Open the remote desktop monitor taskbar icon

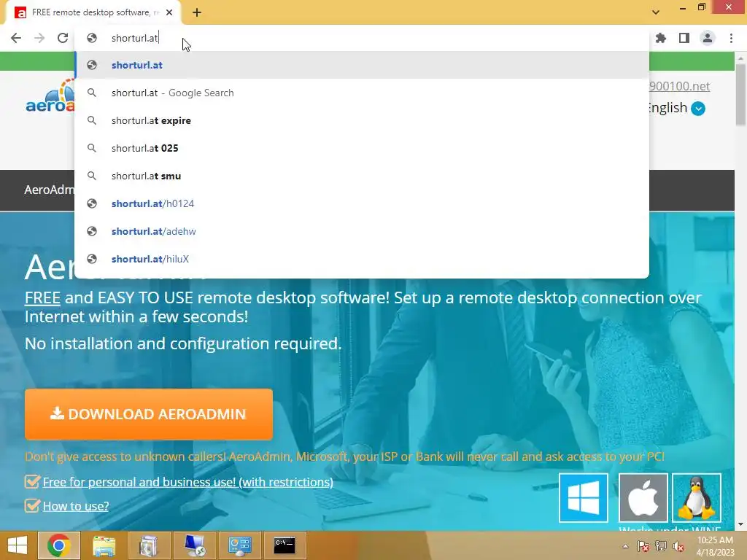click(194, 545)
